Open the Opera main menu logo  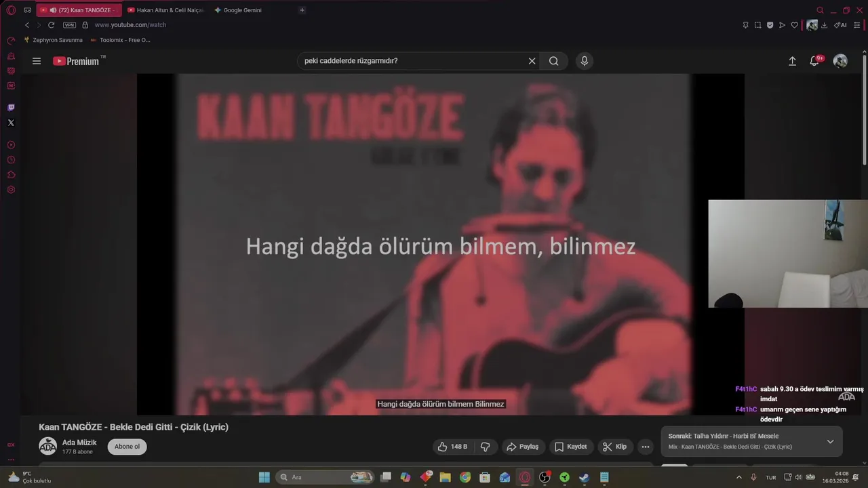pyautogui.click(x=11, y=10)
